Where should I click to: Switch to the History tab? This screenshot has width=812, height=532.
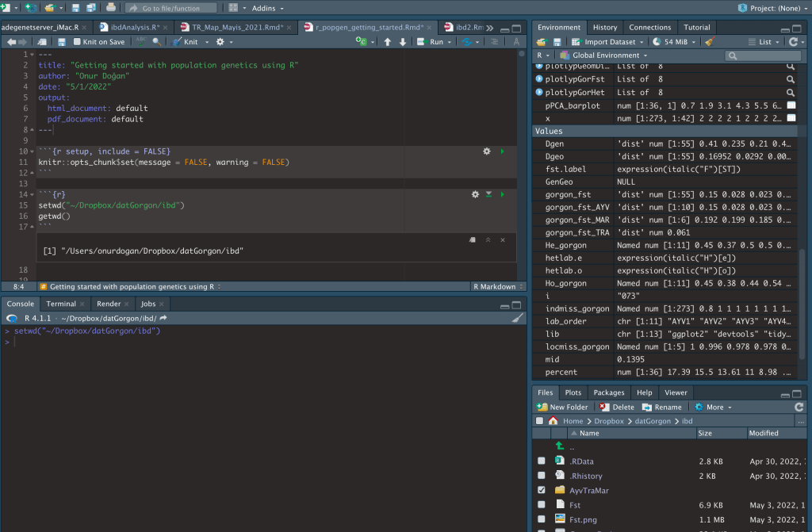click(605, 27)
